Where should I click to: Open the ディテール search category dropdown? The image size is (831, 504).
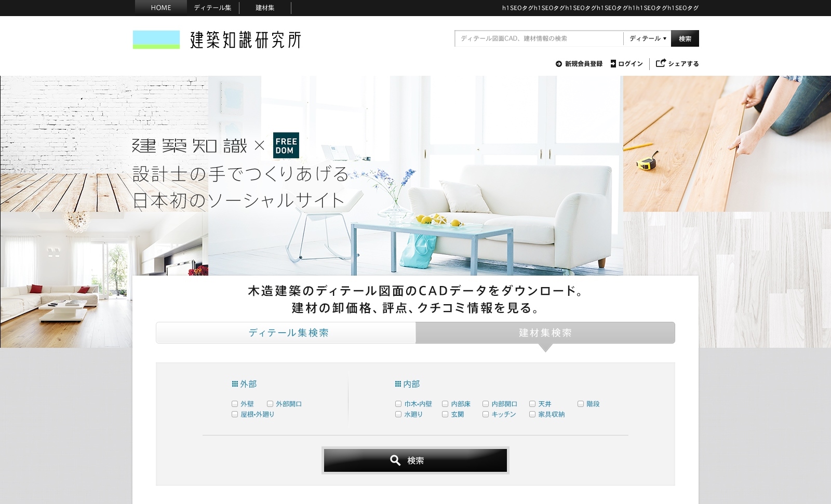pyautogui.click(x=646, y=38)
